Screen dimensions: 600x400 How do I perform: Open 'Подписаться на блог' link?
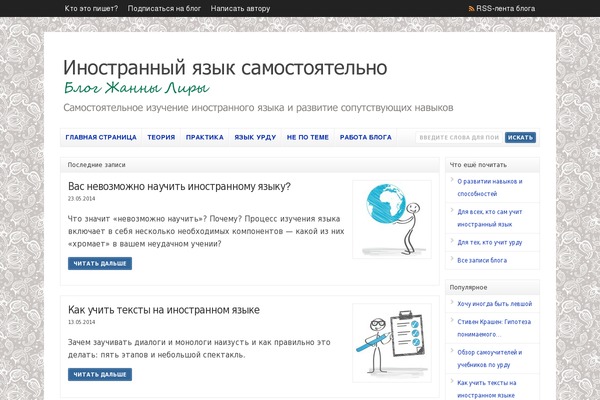pos(164,8)
